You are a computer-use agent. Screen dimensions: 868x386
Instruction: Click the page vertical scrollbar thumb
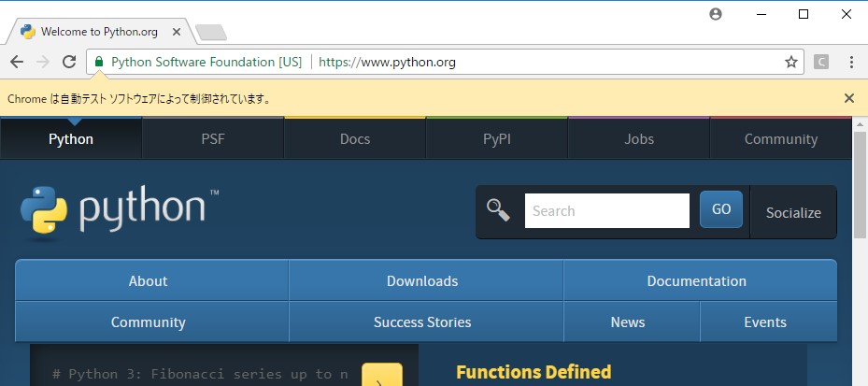[x=860, y=185]
